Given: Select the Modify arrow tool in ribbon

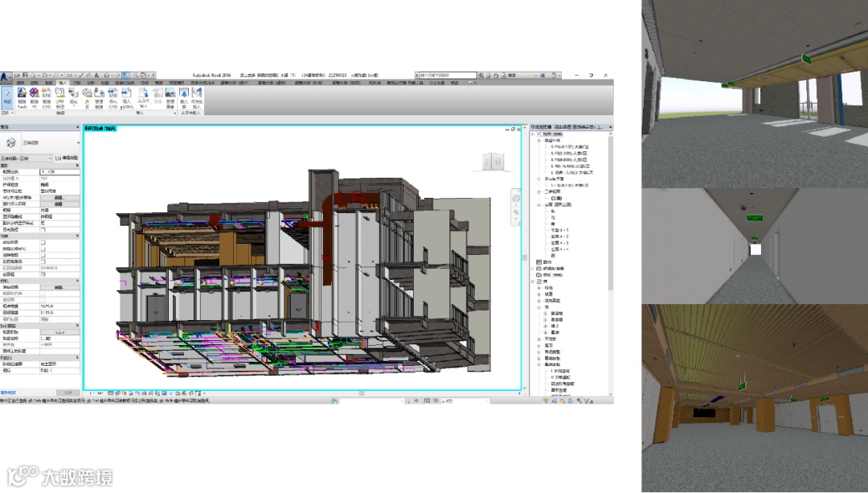Looking at the screenshot, I should coord(7,97).
